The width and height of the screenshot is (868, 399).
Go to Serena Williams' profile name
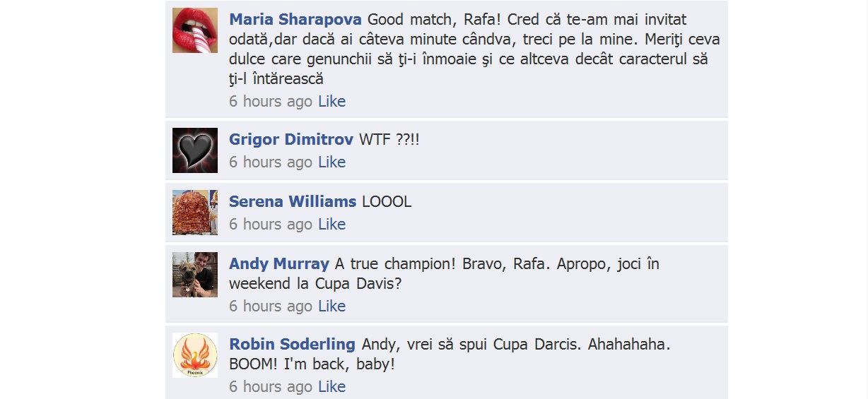click(293, 202)
